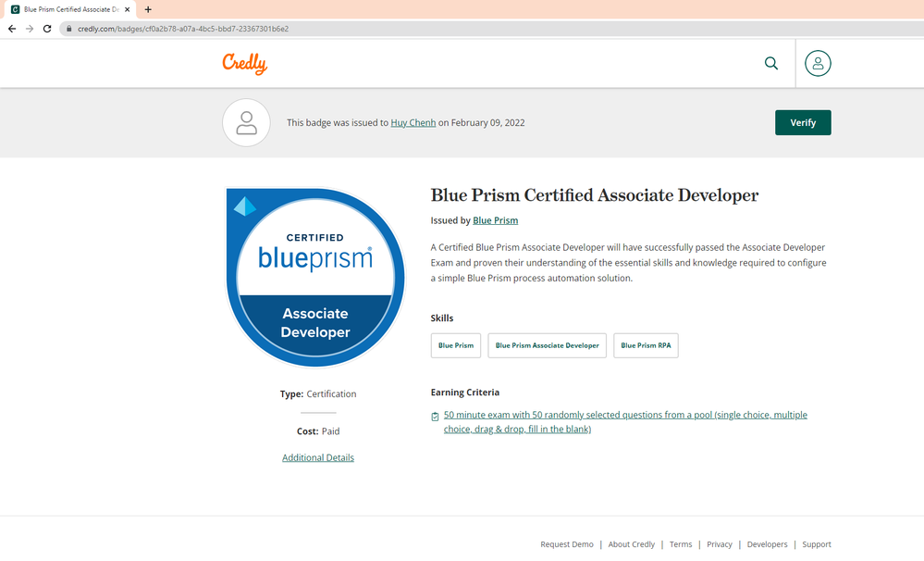
Task: Select the Blue Prism Associate Developer skill tag
Action: coord(547,345)
